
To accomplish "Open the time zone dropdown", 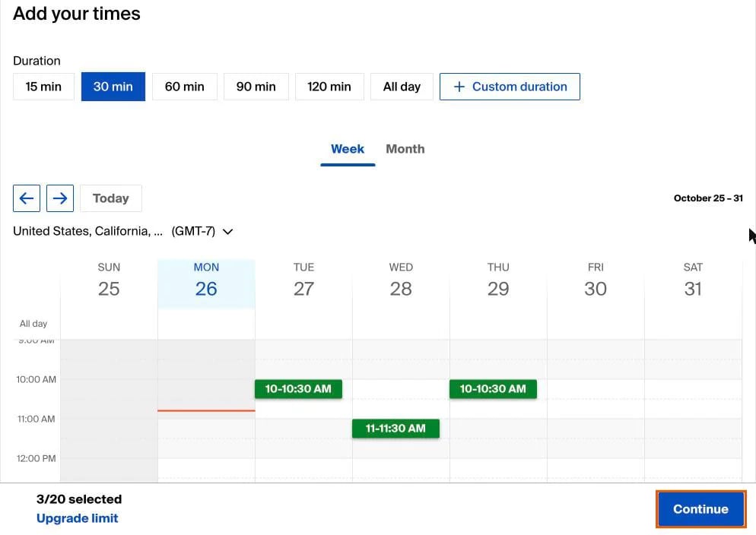I will pos(123,231).
